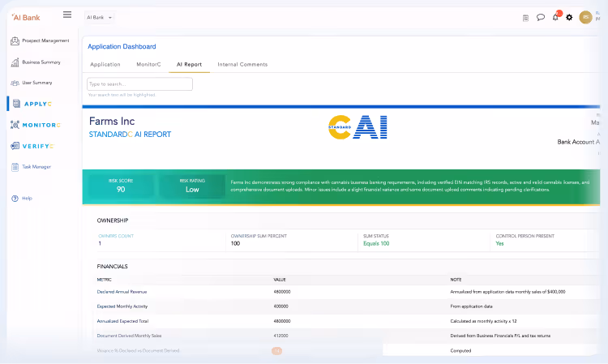Click the Farms Inc compliance summary text
This screenshot has height=364, width=608.
pyautogui.click(x=410, y=186)
